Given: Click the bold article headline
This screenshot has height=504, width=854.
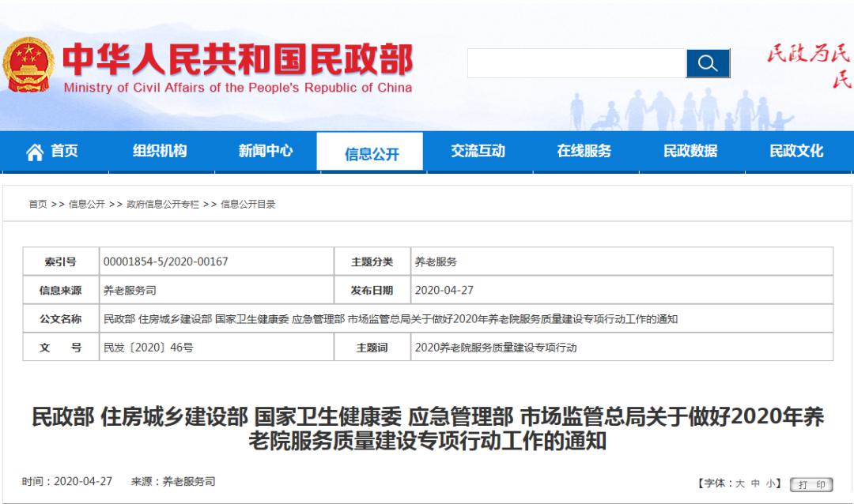Looking at the screenshot, I should click(x=428, y=428).
